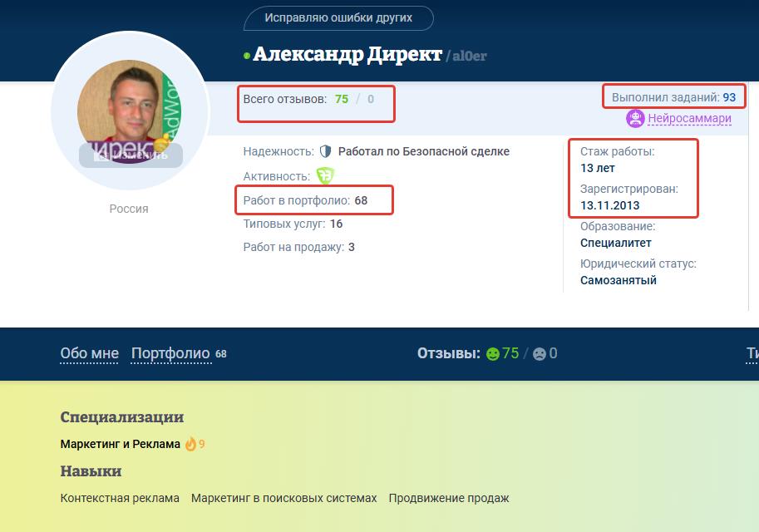Click the registration date '13.11.2013'

pyautogui.click(x=610, y=205)
